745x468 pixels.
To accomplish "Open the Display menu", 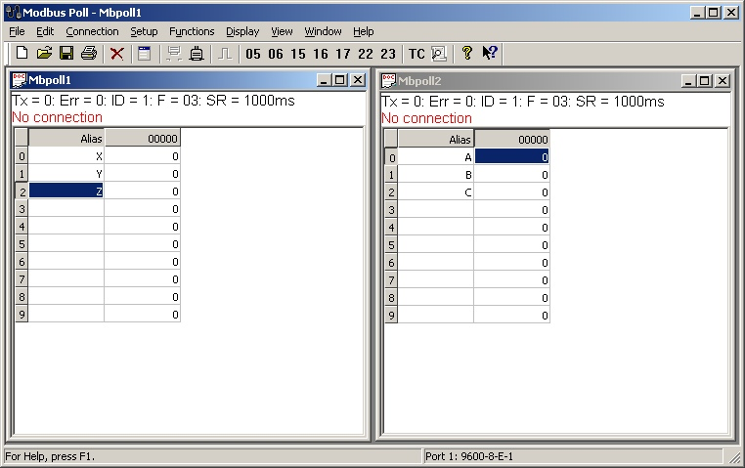I will (x=242, y=31).
